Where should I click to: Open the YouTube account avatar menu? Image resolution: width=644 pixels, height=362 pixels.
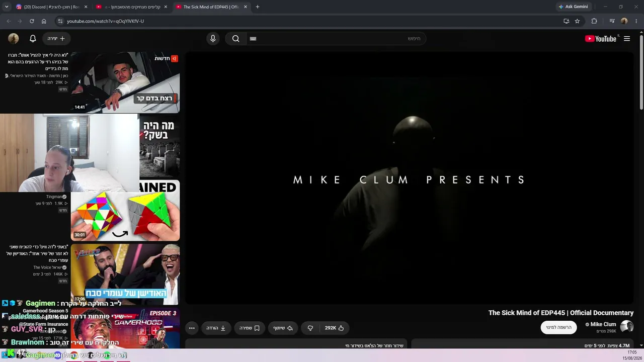click(x=14, y=39)
